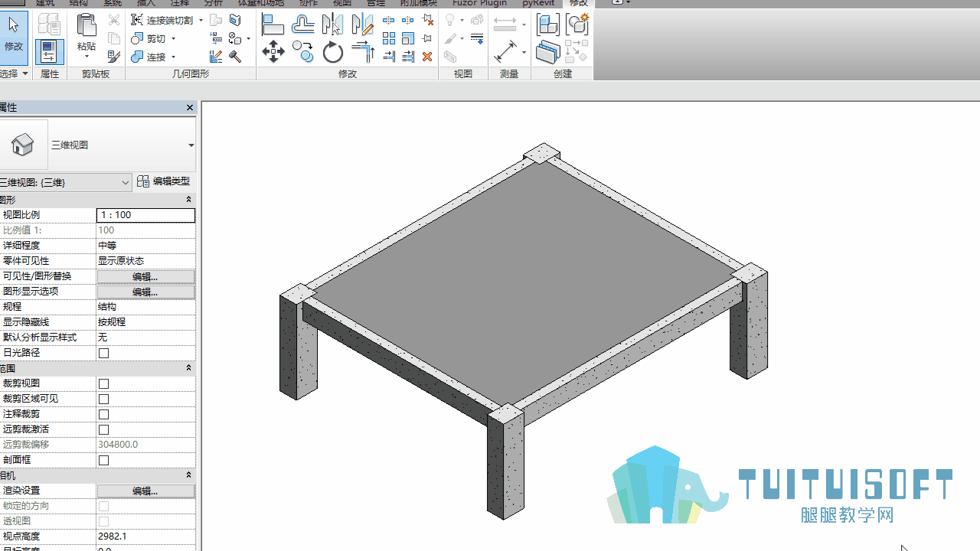Toggle the Properties panel button
Image resolution: width=980 pixels, height=551 pixels.
click(49, 52)
